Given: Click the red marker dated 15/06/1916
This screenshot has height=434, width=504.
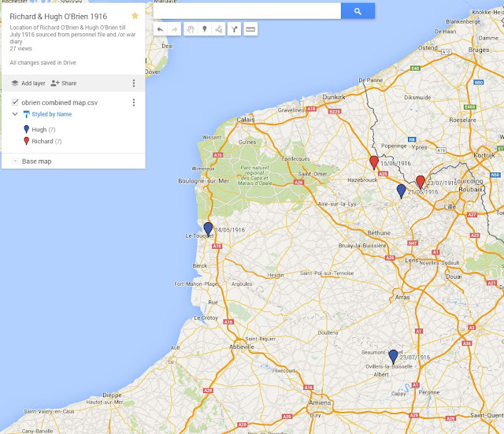Looking at the screenshot, I should (x=374, y=162).
